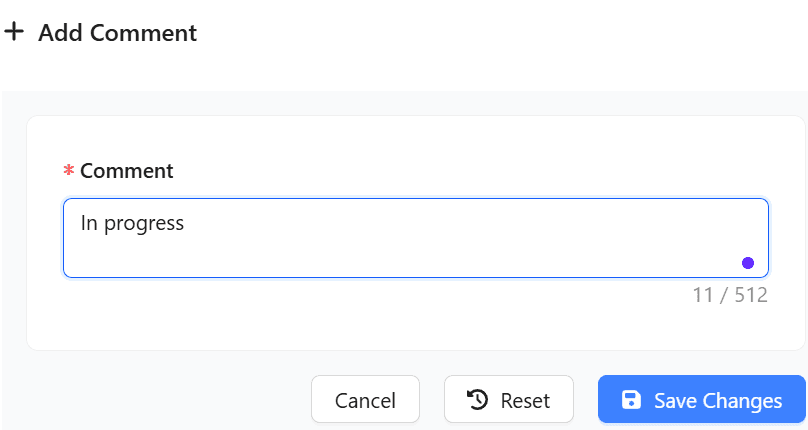
Task: Click the plus icon beside Add Comment
Action: (x=14, y=32)
